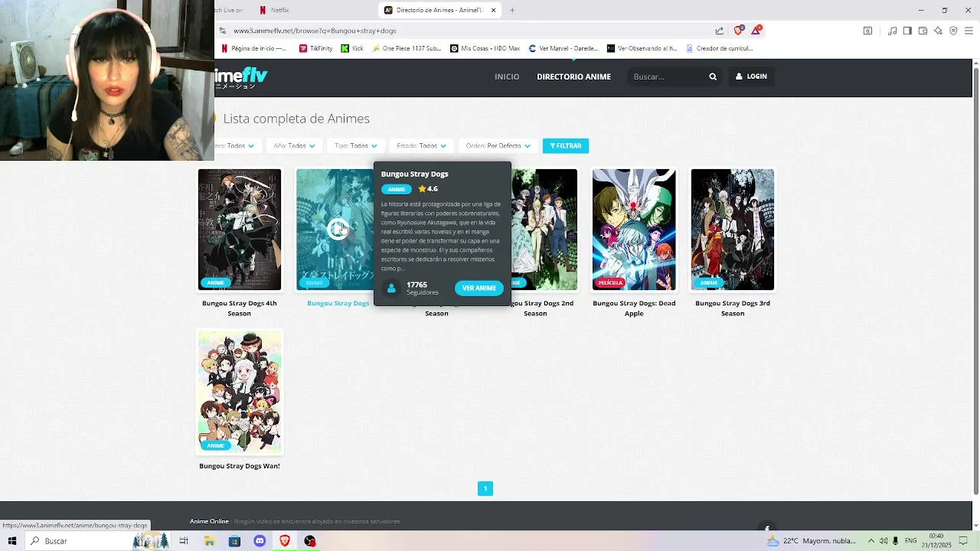This screenshot has height=551, width=980.
Task: Click the Brave Rewards triangle icon
Action: (756, 31)
